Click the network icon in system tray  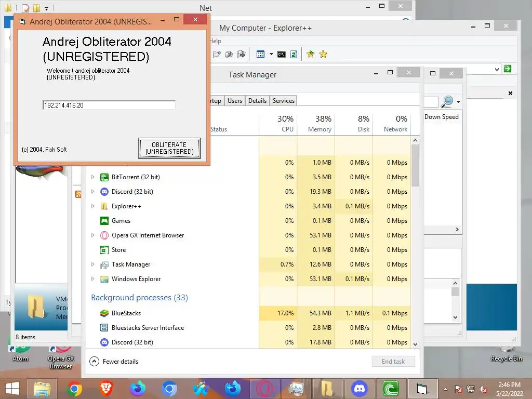pos(471,389)
